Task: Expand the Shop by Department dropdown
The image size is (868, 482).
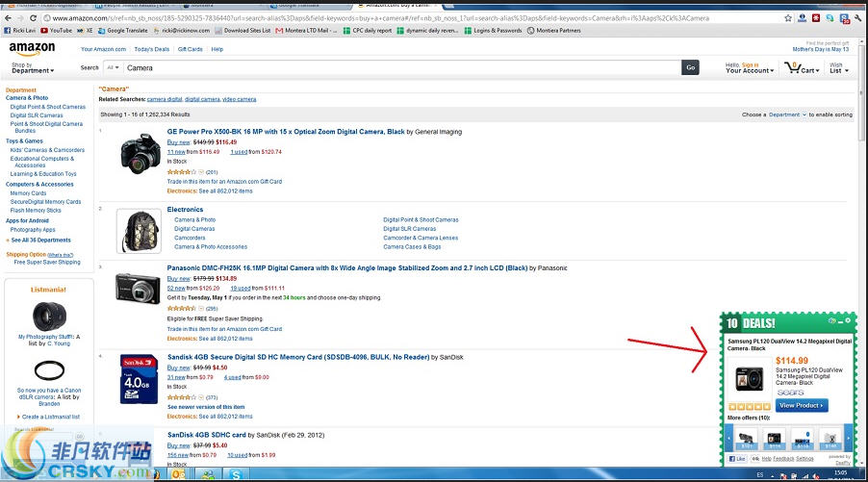Action: tap(33, 70)
